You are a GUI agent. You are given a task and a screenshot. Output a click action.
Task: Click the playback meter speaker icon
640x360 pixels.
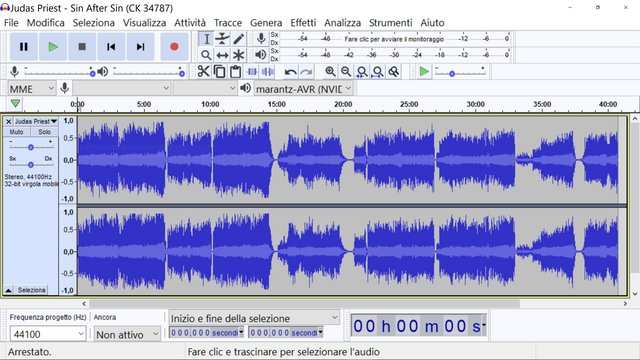click(260, 55)
